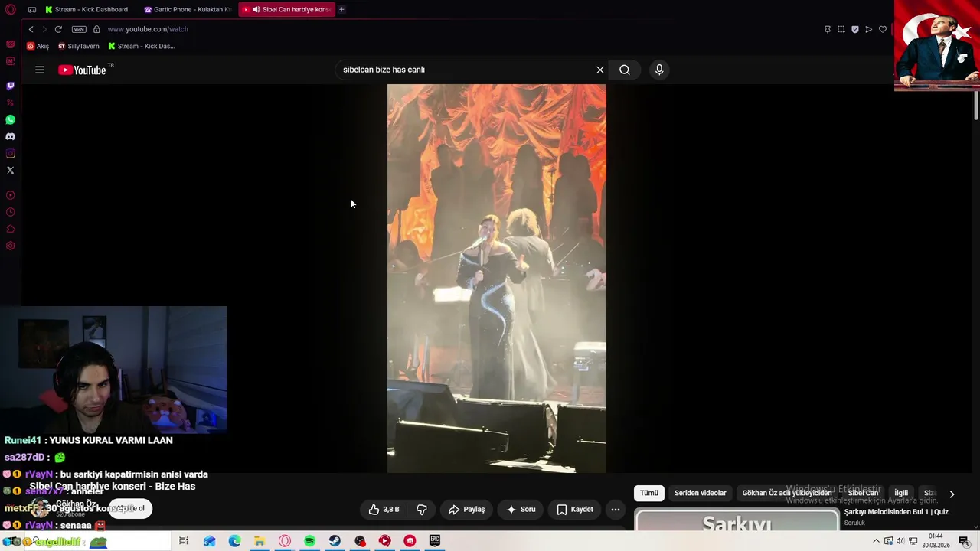The width and height of the screenshot is (980, 551).
Task: Open Spotify from taskbar
Action: (309, 541)
